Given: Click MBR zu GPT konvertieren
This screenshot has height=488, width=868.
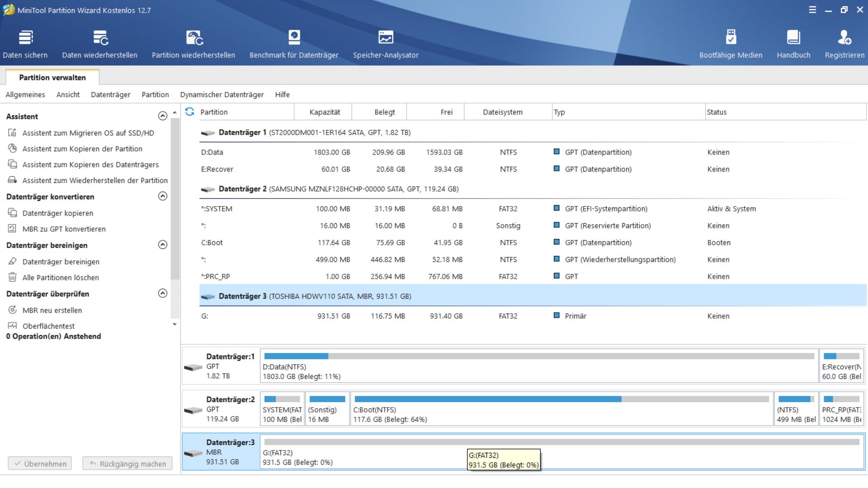Looking at the screenshot, I should coord(64,229).
